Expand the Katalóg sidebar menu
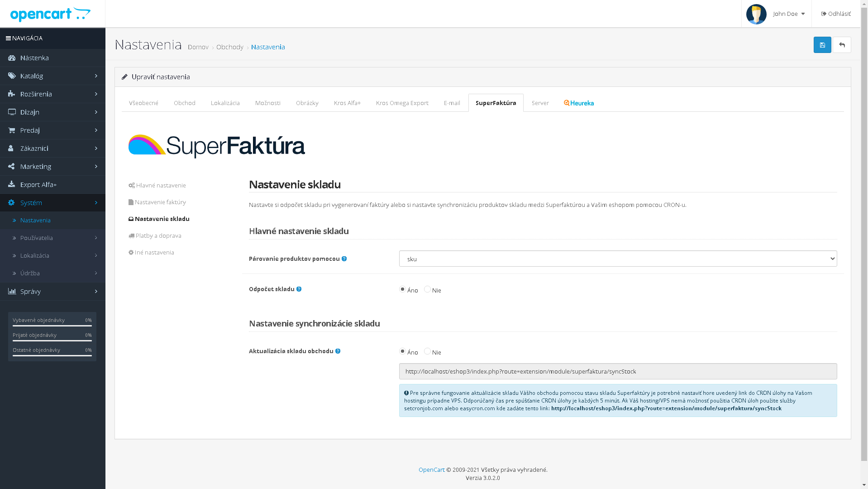The image size is (868, 489). coord(52,76)
